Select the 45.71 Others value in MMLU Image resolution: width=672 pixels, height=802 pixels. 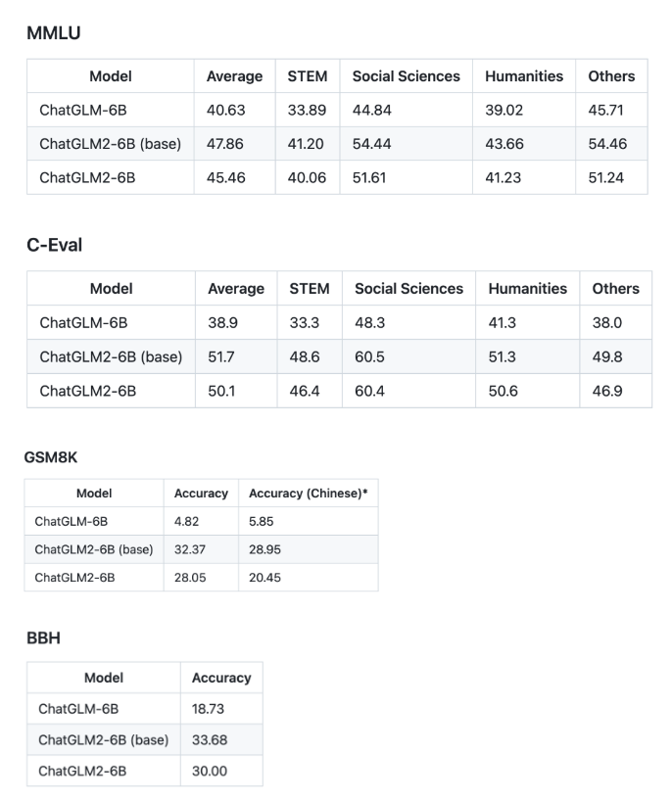point(606,110)
